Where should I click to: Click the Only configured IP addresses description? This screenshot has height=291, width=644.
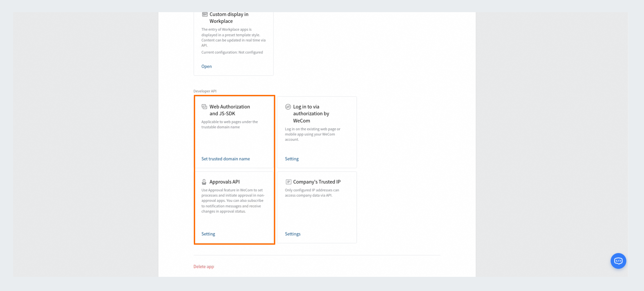(312, 193)
